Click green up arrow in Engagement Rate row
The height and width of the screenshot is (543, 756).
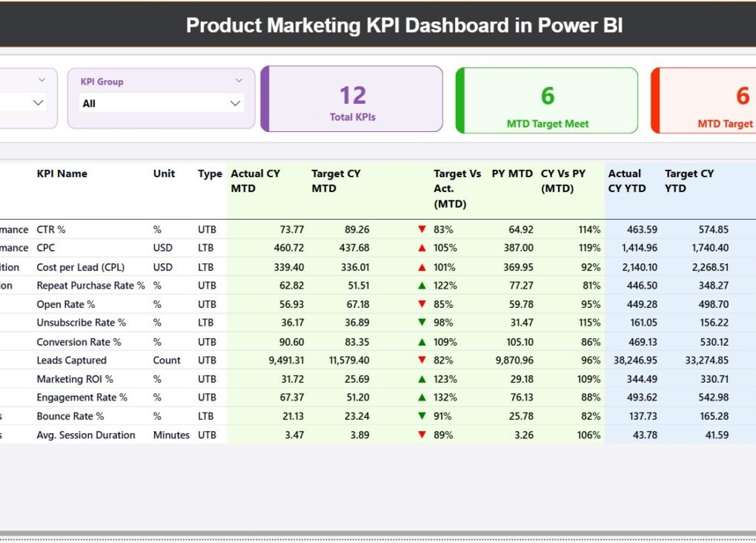(x=422, y=397)
